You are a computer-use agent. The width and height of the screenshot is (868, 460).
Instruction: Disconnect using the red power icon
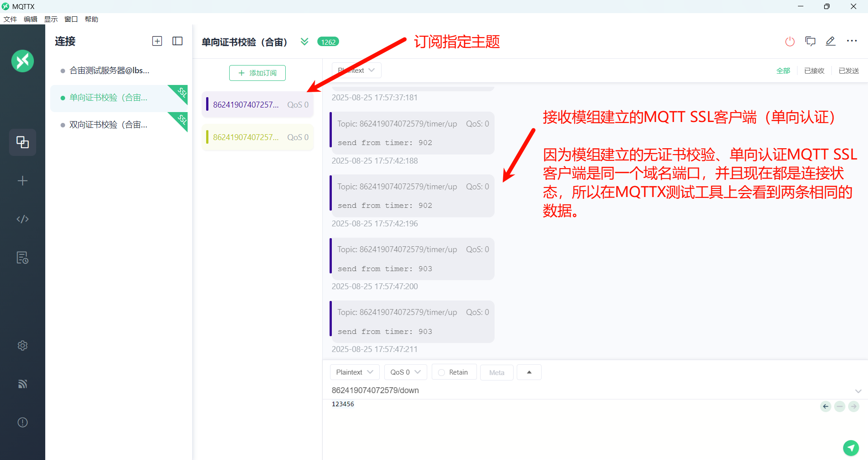pos(790,42)
